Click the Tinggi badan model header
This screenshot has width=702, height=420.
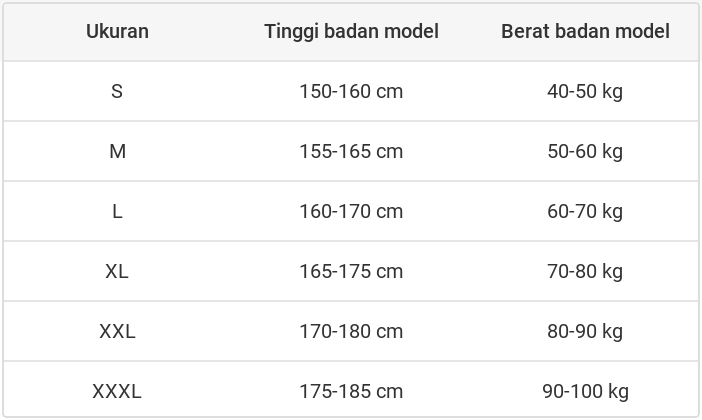[351, 31]
